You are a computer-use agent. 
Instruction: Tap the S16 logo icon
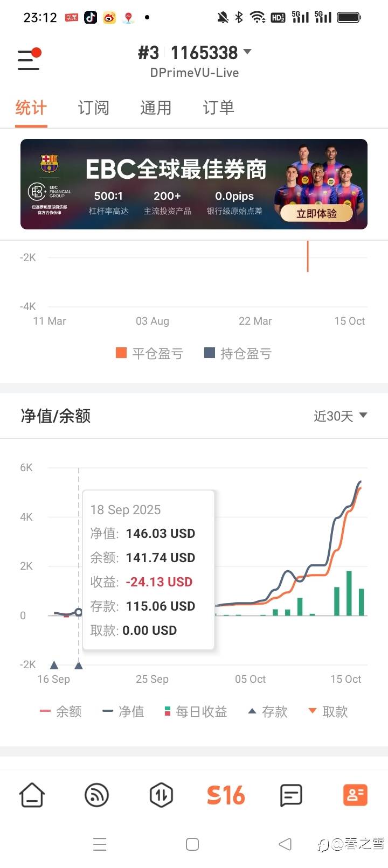pyautogui.click(x=226, y=795)
